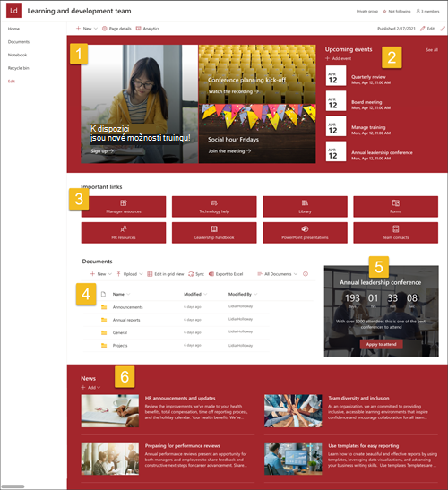Viewport: 448px width, 490px height.
Task: Open the Leadership handbook quick link
Action: pyautogui.click(x=214, y=233)
